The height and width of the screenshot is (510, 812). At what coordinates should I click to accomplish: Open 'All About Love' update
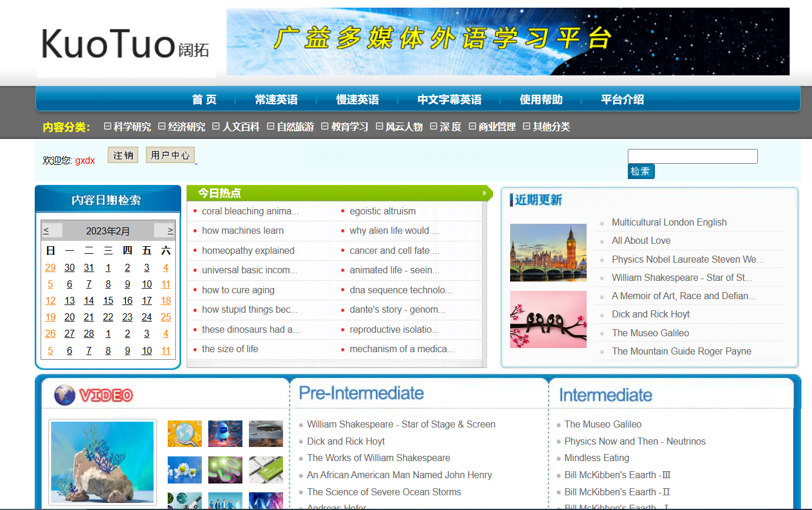coord(641,240)
